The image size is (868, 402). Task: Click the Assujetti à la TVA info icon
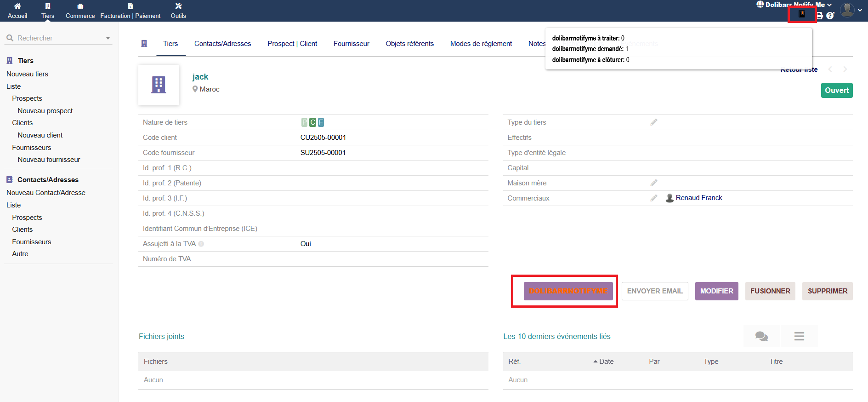[201, 244]
